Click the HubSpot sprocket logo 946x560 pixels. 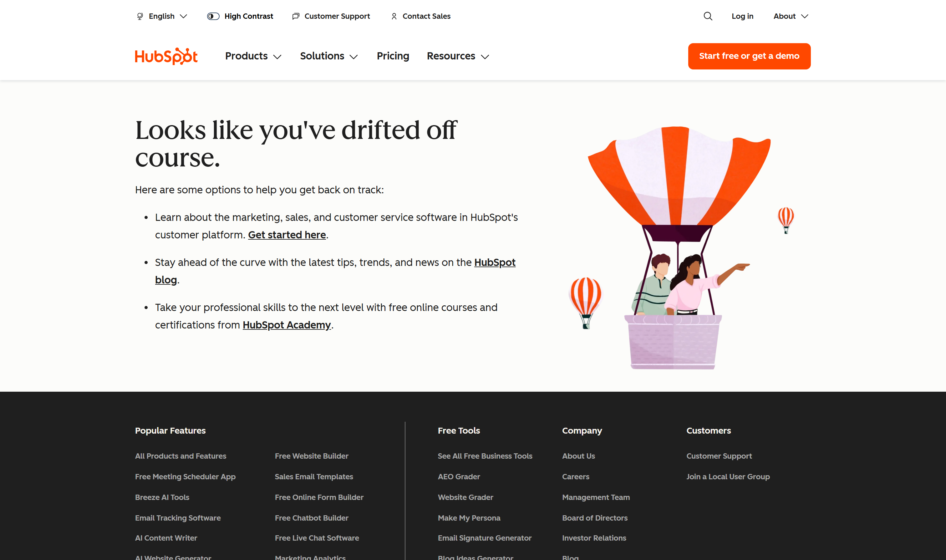click(166, 56)
